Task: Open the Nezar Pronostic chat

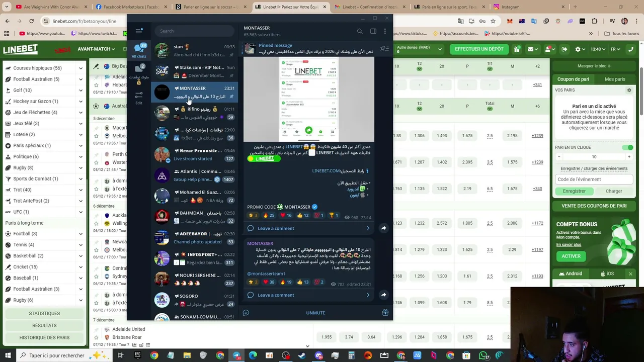Action: pos(195,154)
